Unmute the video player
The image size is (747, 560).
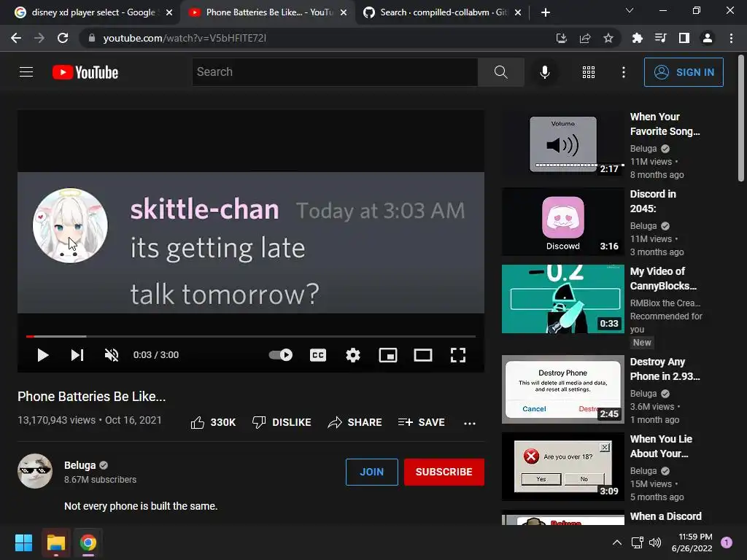point(112,355)
